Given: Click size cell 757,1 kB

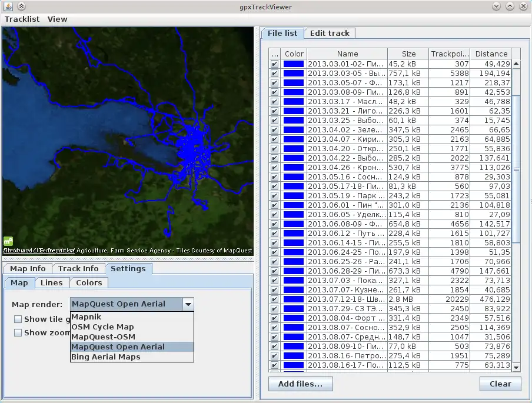Looking at the screenshot, I should coord(408,74).
